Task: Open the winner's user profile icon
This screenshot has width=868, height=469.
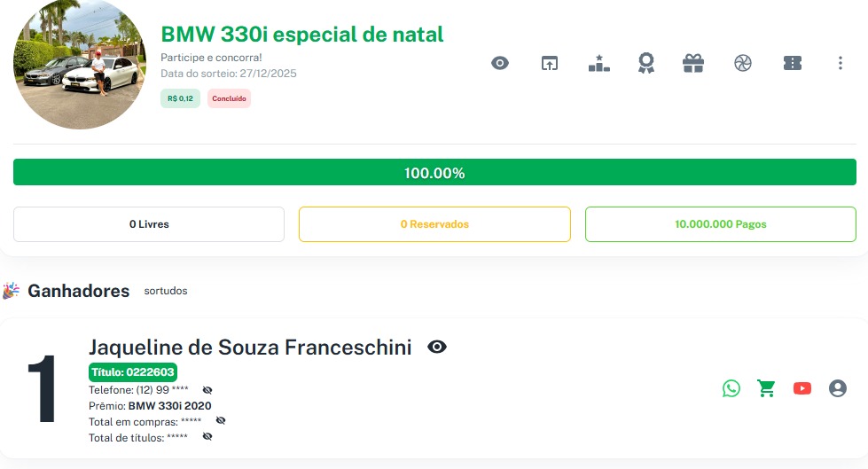Action: coord(838,388)
